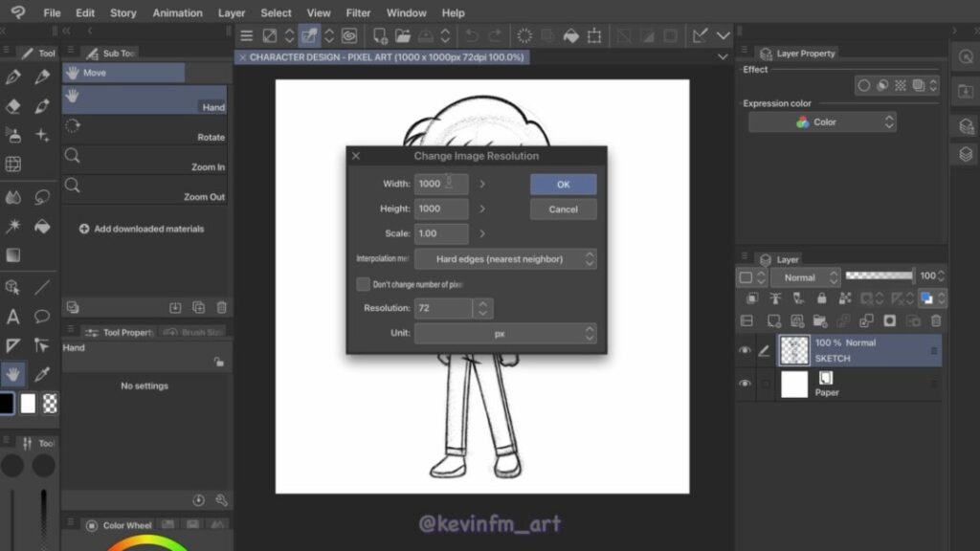Open the Animation menu
The height and width of the screenshot is (551, 980).
[x=177, y=12]
